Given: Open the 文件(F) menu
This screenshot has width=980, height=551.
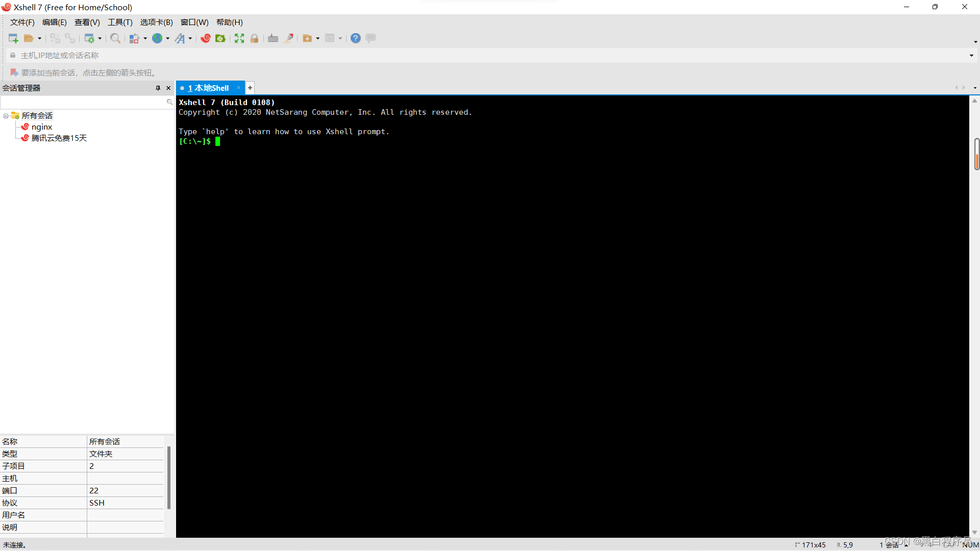Looking at the screenshot, I should pyautogui.click(x=22, y=22).
